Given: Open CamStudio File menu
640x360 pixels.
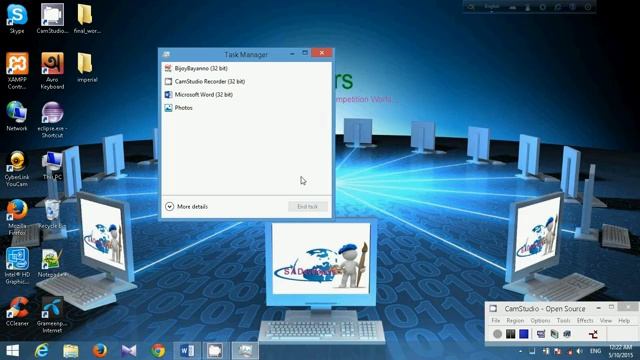Looking at the screenshot, I should 496,321.
